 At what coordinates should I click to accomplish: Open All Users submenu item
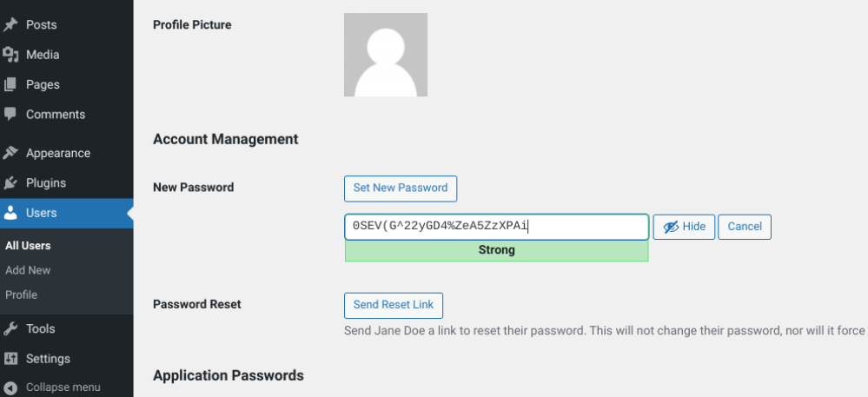coord(28,246)
